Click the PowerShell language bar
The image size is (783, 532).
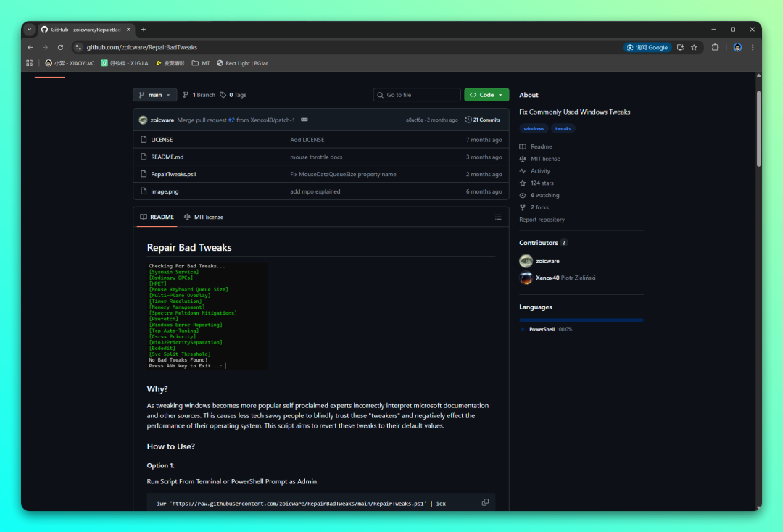coord(581,320)
